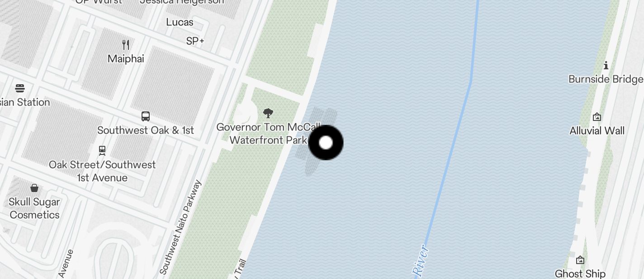The image size is (644, 279).
Task: Click the Southwest Oak & 1st stop label
Action: 146,130
